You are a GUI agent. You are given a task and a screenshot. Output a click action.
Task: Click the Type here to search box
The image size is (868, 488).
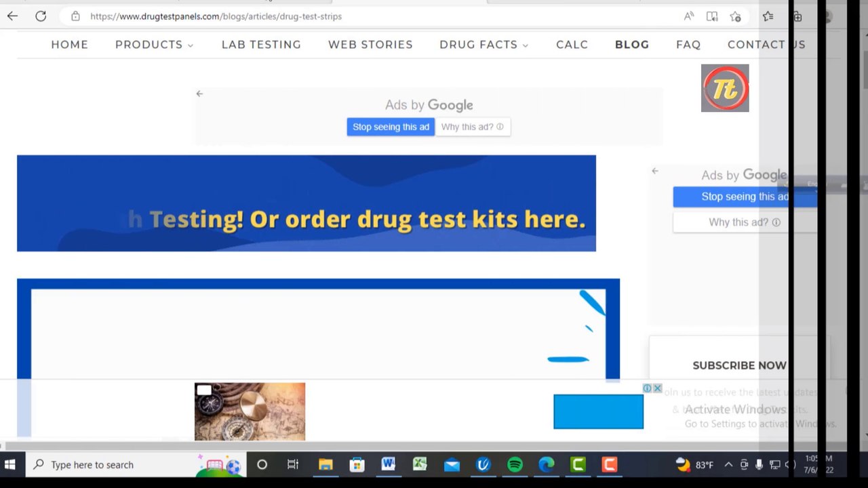tap(136, 465)
